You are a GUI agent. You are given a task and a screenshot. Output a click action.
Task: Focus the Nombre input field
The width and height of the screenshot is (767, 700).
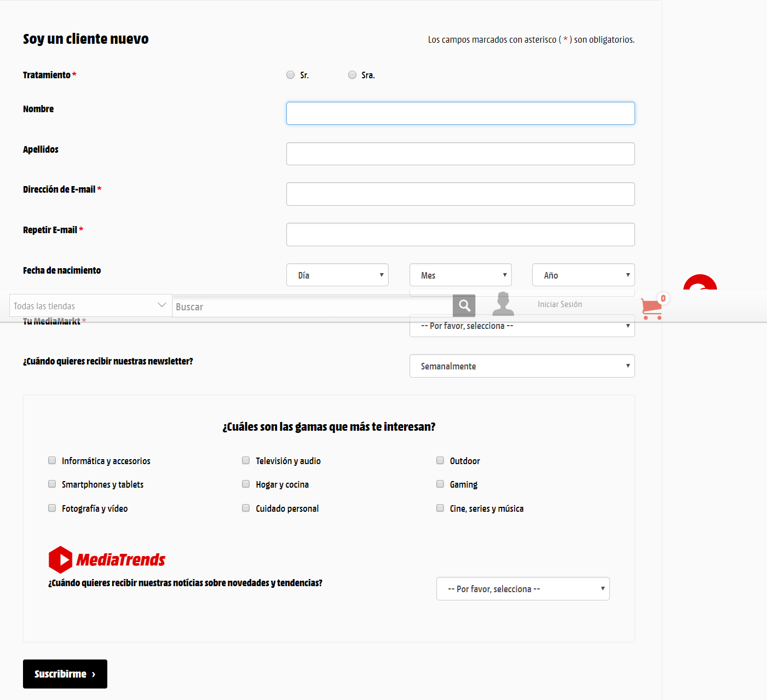pyautogui.click(x=460, y=113)
